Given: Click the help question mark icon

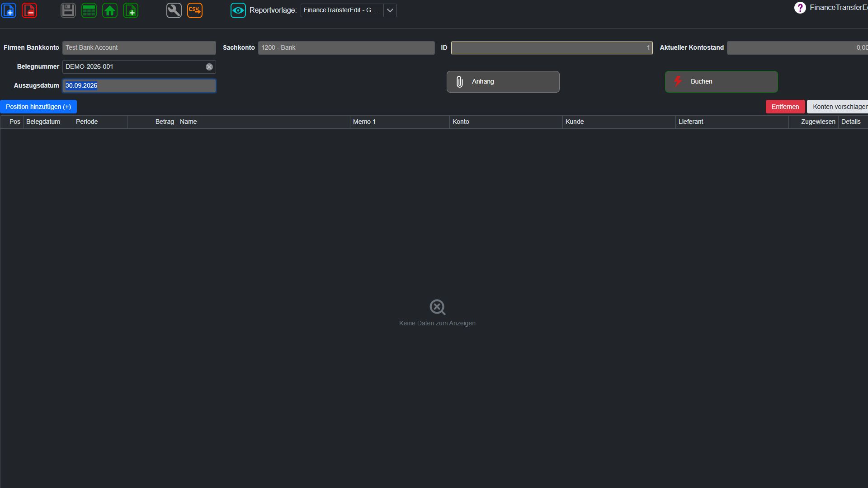Looking at the screenshot, I should coord(800,8).
